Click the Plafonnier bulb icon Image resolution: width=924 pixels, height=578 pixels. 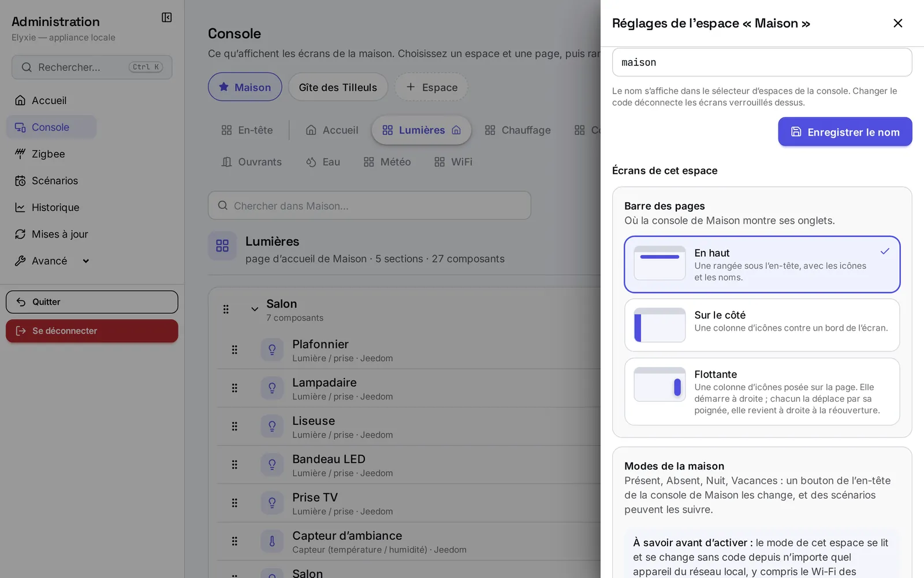click(272, 350)
